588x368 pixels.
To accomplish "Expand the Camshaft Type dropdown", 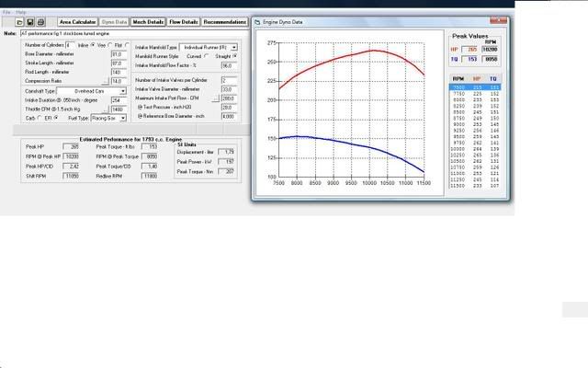I will pos(121,91).
